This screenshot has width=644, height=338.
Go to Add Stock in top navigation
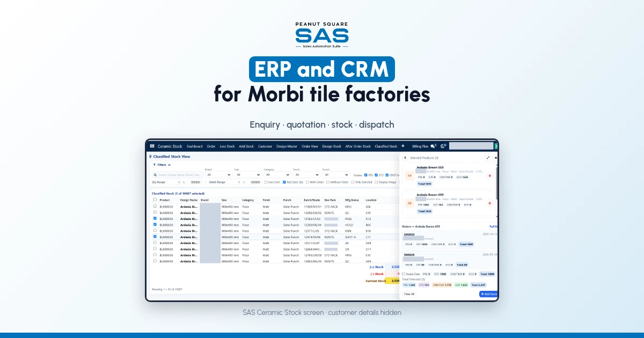246,146
